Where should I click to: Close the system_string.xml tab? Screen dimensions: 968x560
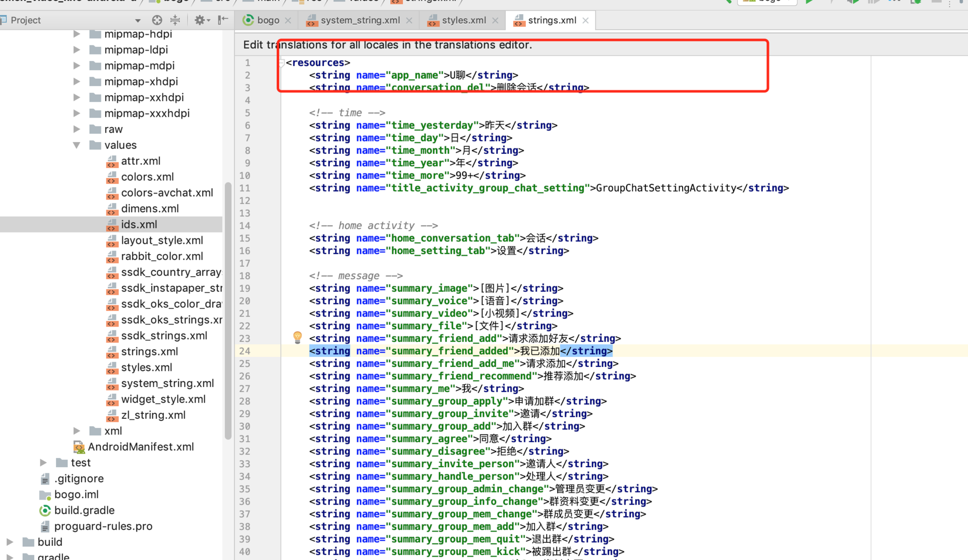[409, 21]
